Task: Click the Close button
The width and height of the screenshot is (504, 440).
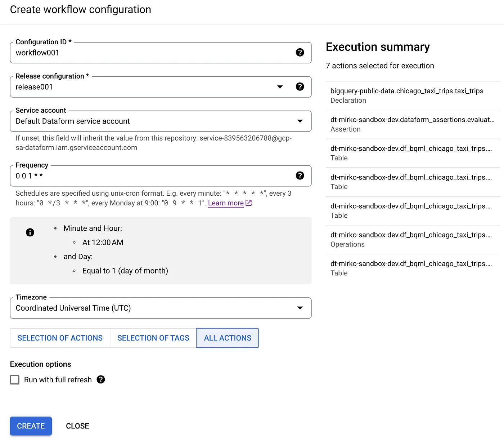Action: (x=77, y=426)
